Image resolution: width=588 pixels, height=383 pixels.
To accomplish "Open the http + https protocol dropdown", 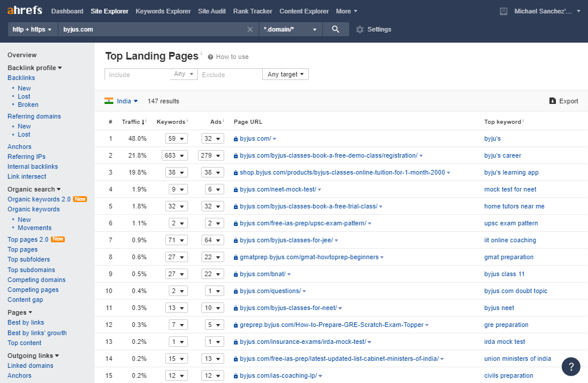I will tap(33, 29).
